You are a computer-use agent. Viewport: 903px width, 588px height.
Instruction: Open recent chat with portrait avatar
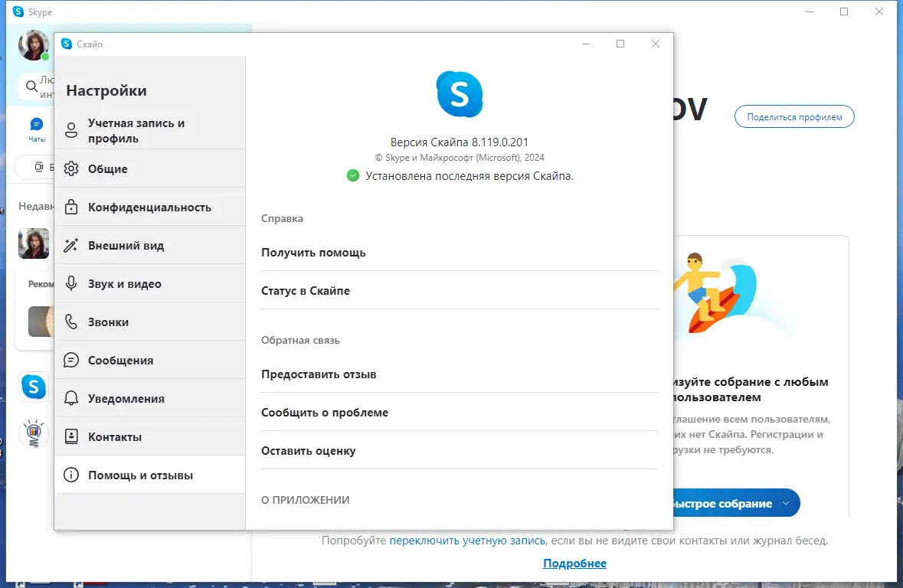tap(34, 243)
